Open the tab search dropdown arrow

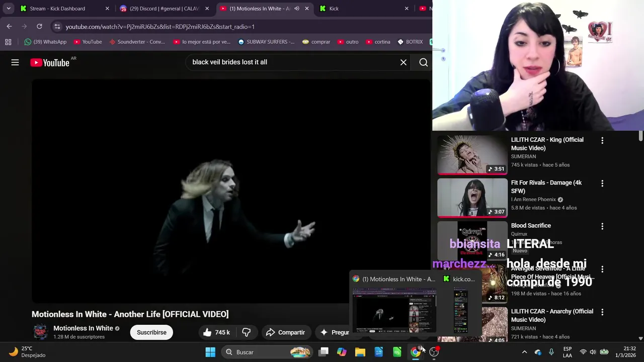[x=9, y=9]
